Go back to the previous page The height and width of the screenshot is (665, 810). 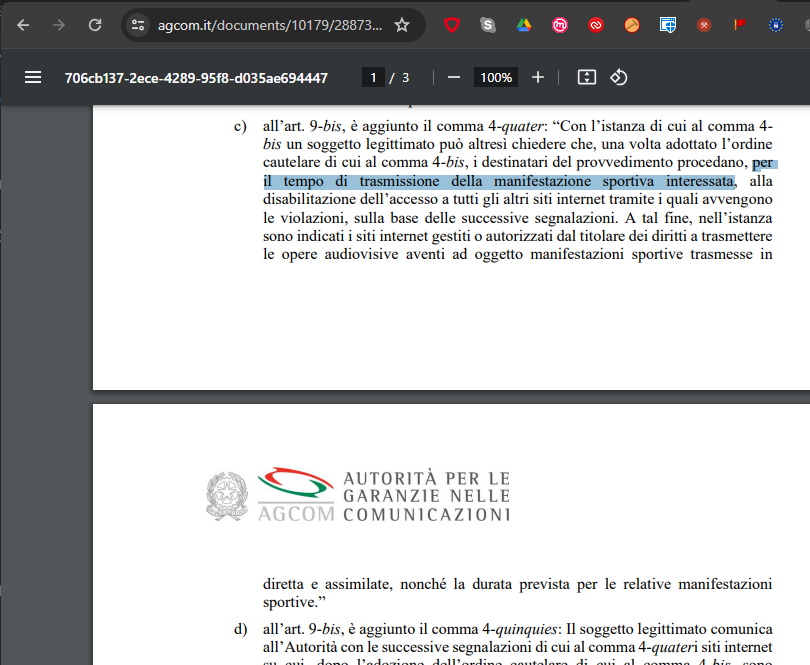(x=23, y=25)
